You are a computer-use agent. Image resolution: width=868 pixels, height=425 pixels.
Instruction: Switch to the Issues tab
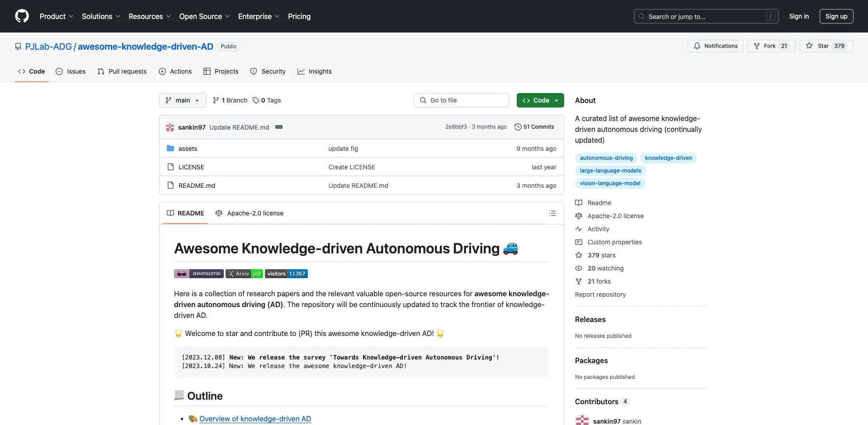pyautogui.click(x=71, y=71)
